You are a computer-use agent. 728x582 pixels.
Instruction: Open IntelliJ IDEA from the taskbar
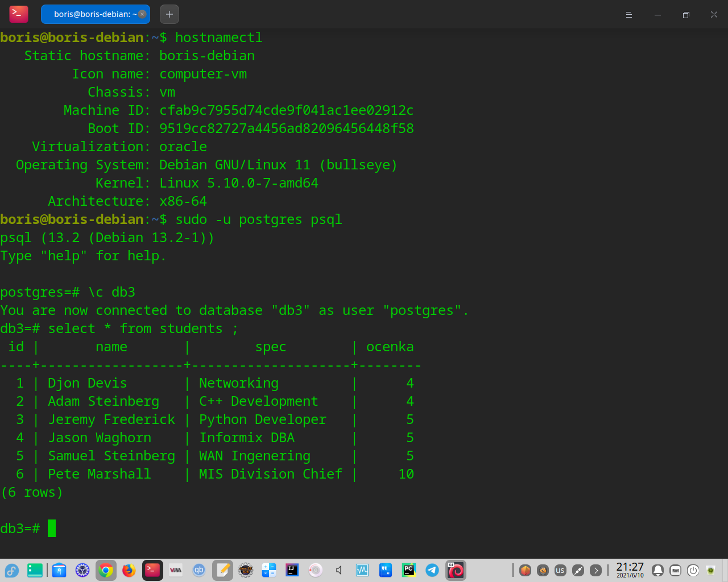pyautogui.click(x=292, y=570)
